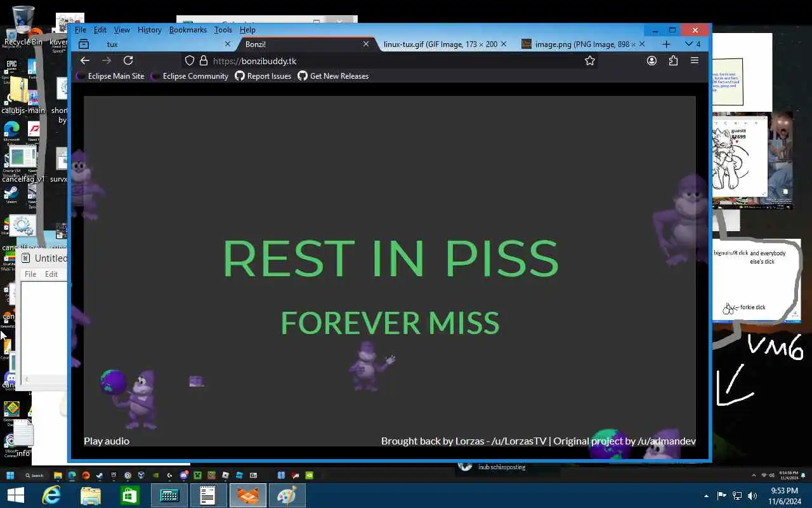812x508 pixels.
Task: Open the History menu
Action: (x=149, y=30)
